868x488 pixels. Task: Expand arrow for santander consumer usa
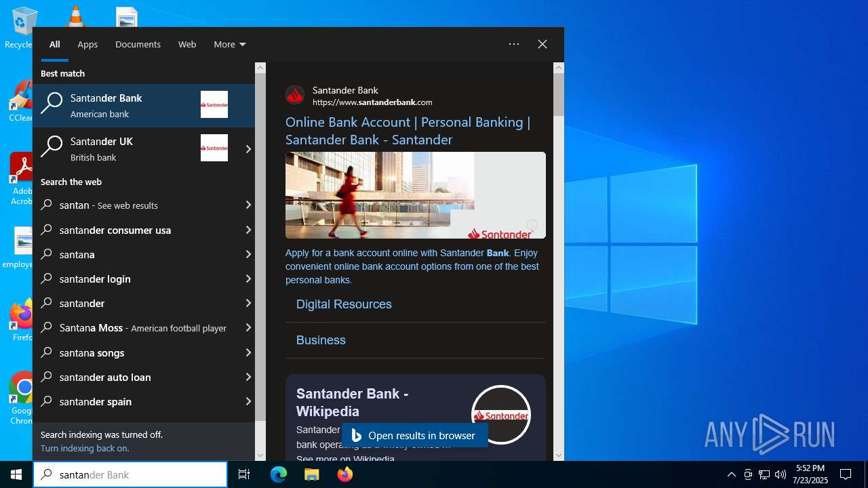pyautogui.click(x=248, y=230)
